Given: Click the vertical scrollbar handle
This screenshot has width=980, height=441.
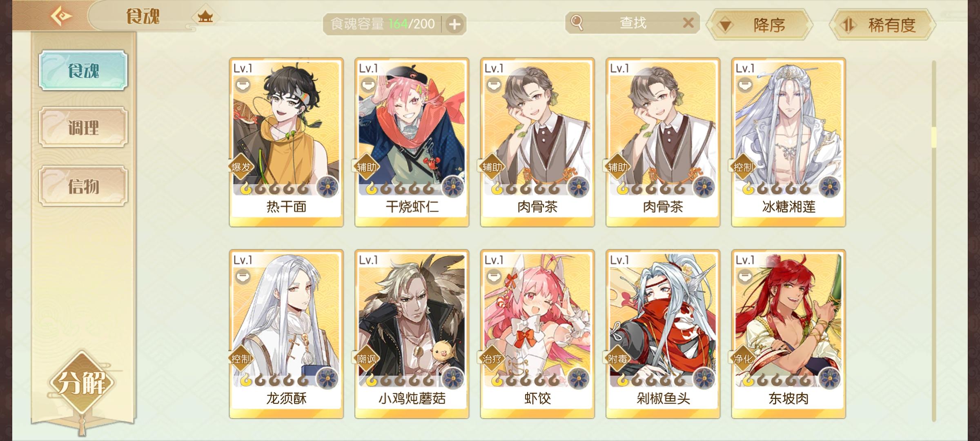Looking at the screenshot, I should 933,137.
